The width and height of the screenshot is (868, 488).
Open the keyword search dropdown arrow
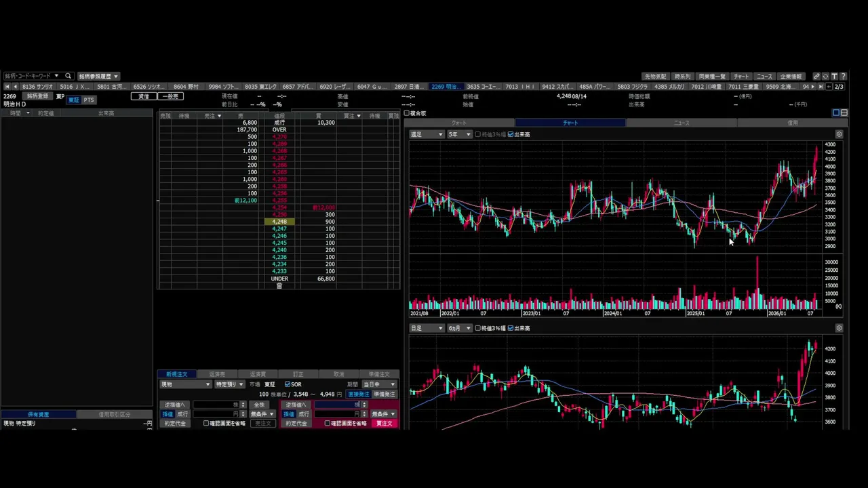[57, 76]
